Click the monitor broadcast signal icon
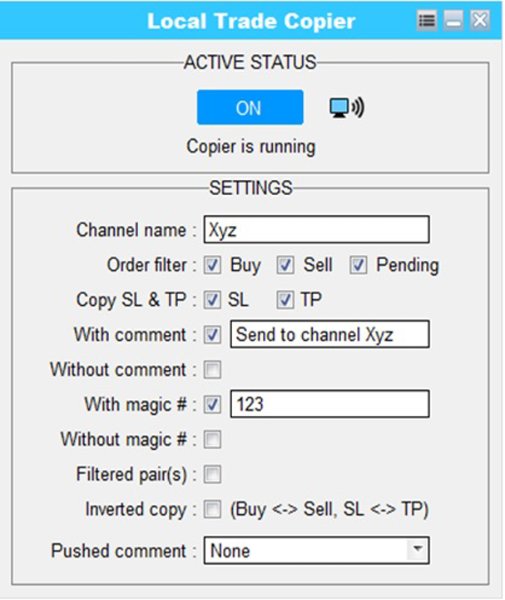 347,108
